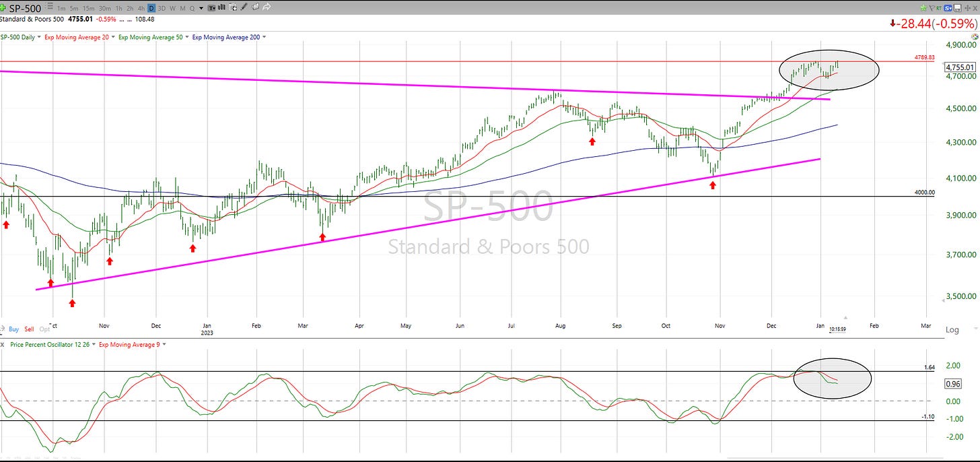Screen dimensions: 980x462
Task: Toggle the RT real-time icon
Action: coord(939,8)
